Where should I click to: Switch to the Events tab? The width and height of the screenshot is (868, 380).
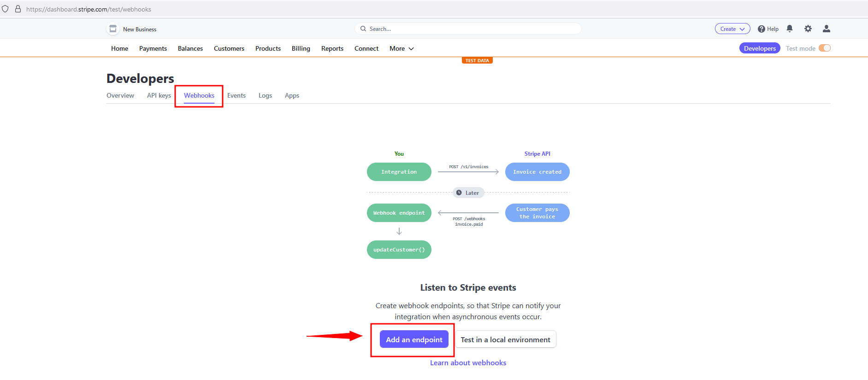click(236, 95)
